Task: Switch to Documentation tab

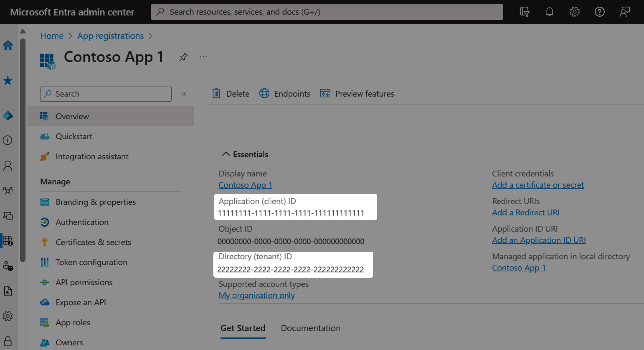Action: [x=311, y=328]
